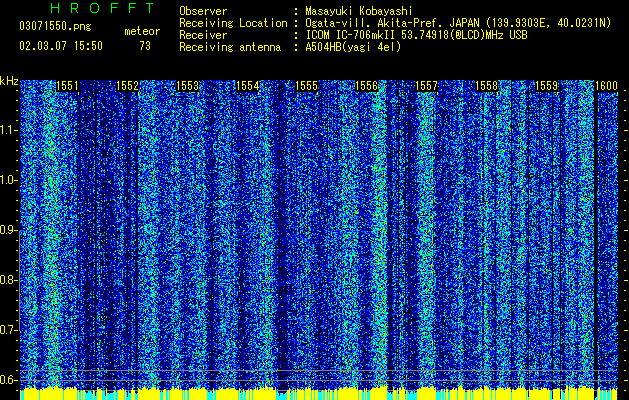Click the 1552 time marker
The image size is (629, 400).
tap(127, 86)
